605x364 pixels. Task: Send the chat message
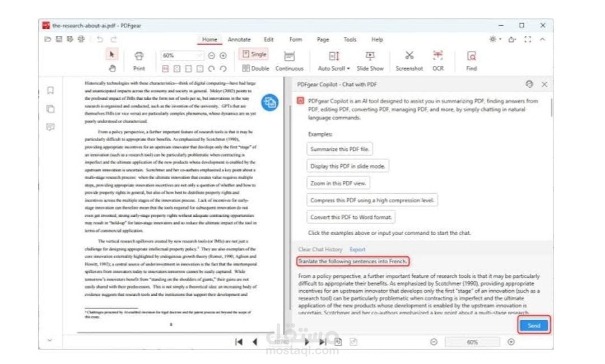coord(534,325)
